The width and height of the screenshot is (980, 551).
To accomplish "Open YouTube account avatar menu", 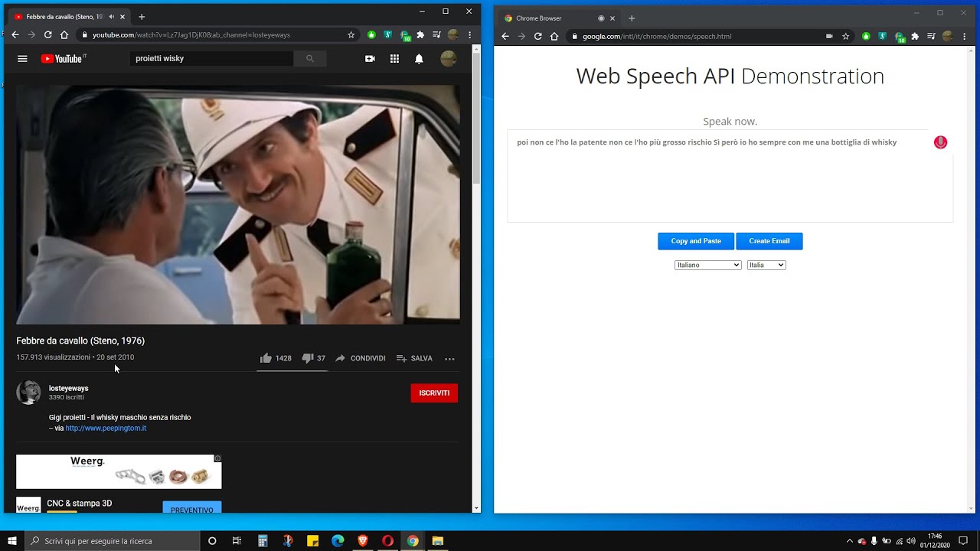I will 449,59.
